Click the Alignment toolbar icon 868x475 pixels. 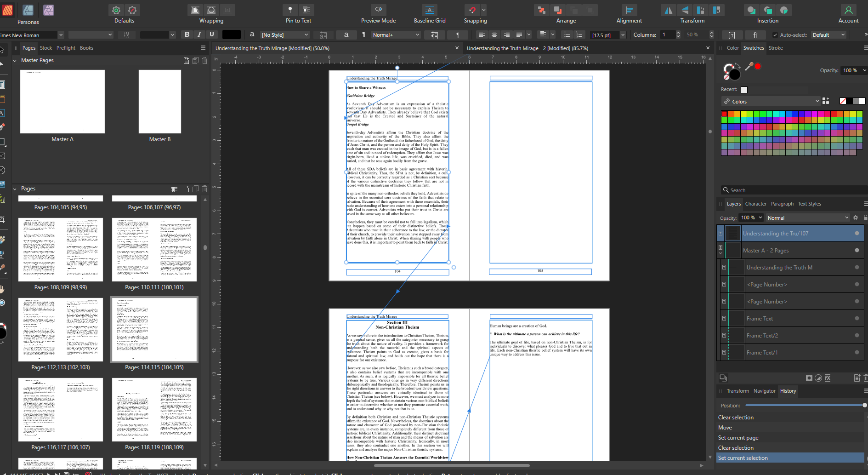pos(629,10)
